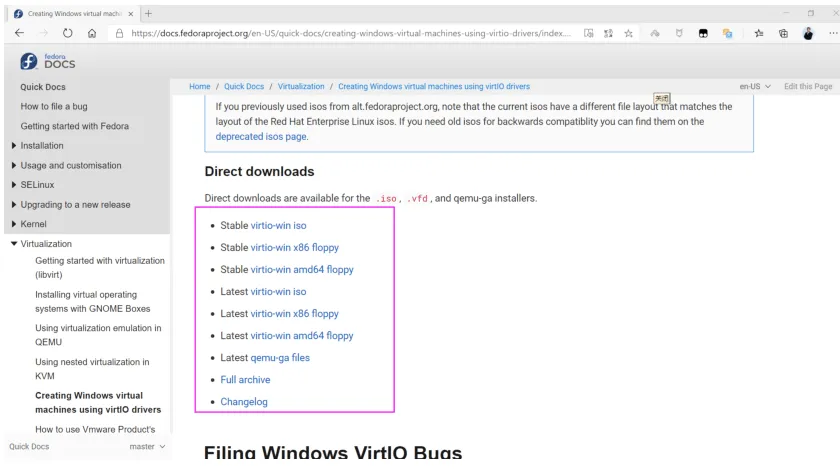Open Quick Docs sidebar heading
The image size is (840, 469).
43,87
